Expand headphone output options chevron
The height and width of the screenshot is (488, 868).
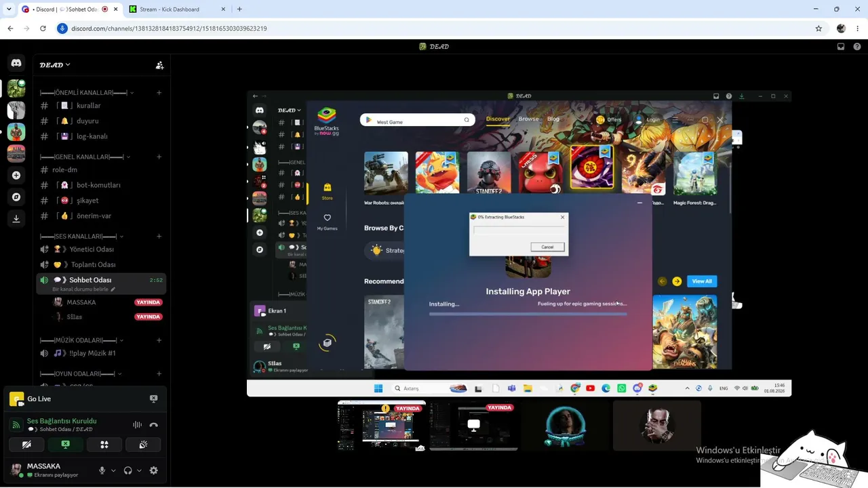point(139,470)
